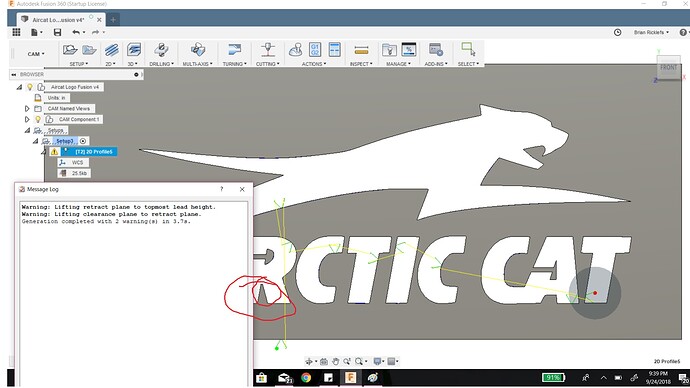
Task: Expand the SELECT dropdown menu
Action: tap(468, 64)
